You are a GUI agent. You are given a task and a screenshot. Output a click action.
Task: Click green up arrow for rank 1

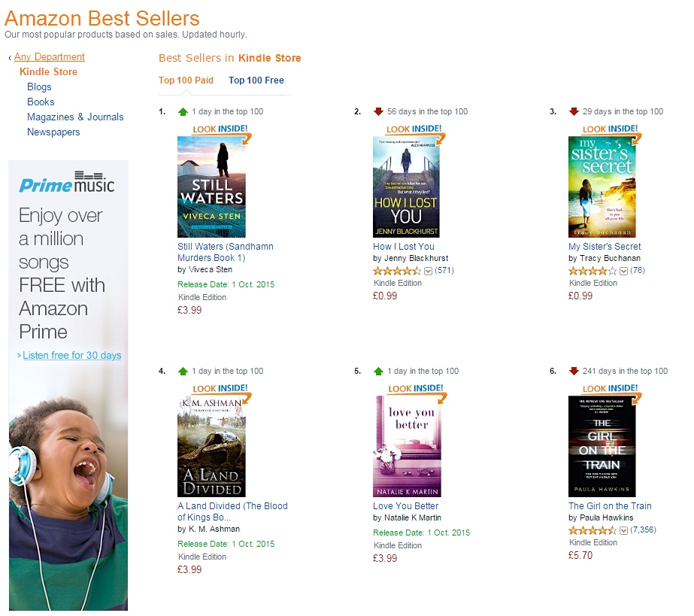click(183, 111)
